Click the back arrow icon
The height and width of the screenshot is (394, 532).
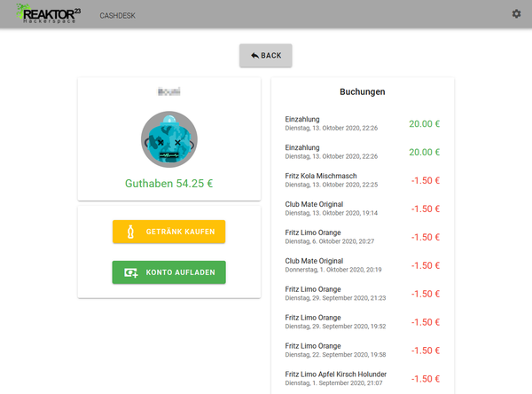pos(254,55)
